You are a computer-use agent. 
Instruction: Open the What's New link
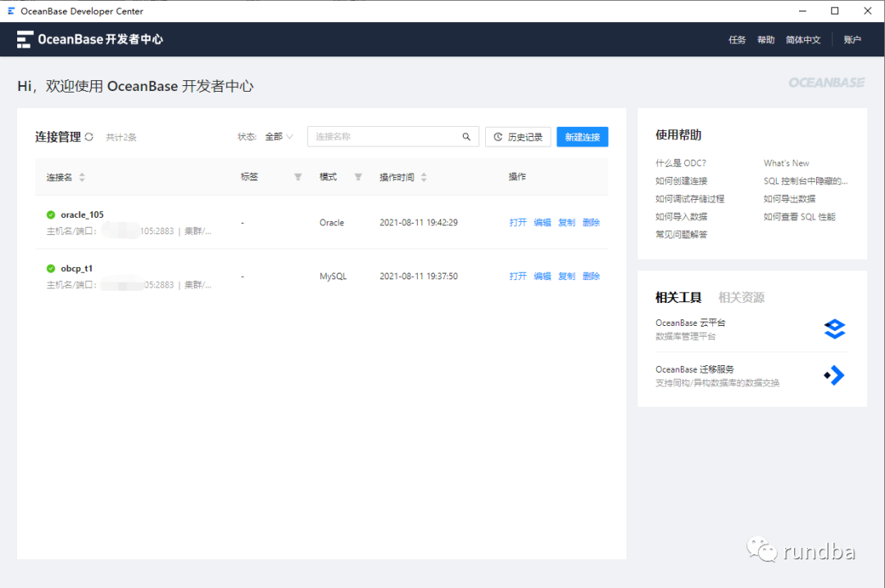point(786,163)
